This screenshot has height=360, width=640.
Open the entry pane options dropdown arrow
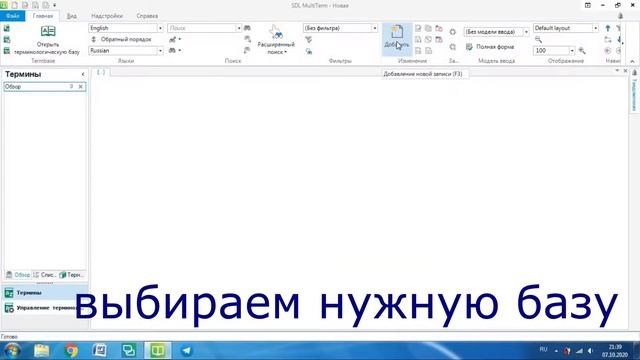617,71
